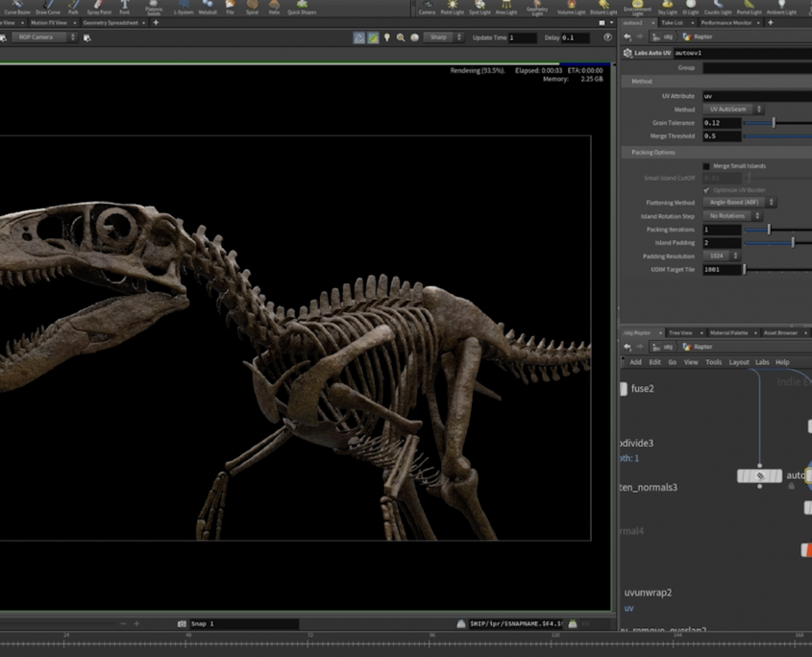This screenshot has height=657, width=812.
Task: Click the Sharp filter button
Action: coord(440,37)
